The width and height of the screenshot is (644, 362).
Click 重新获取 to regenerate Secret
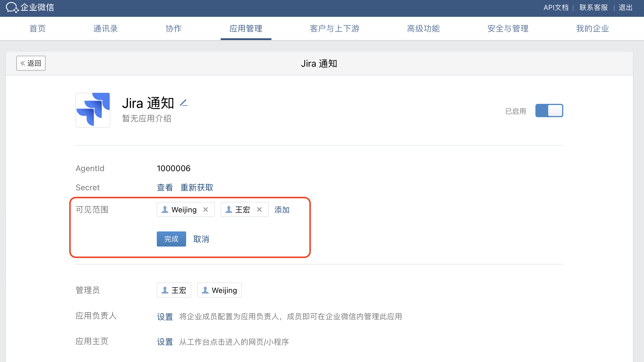197,188
